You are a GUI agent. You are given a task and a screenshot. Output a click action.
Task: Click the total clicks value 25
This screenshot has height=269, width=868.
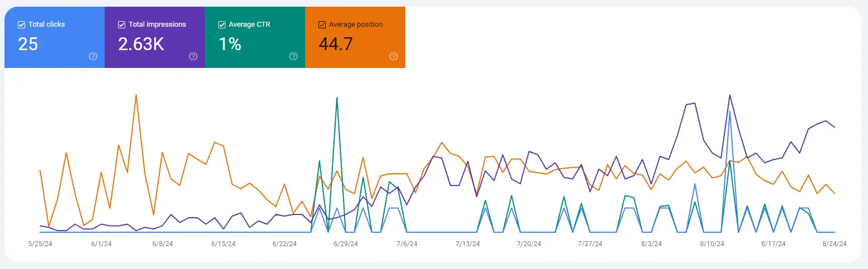(28, 44)
